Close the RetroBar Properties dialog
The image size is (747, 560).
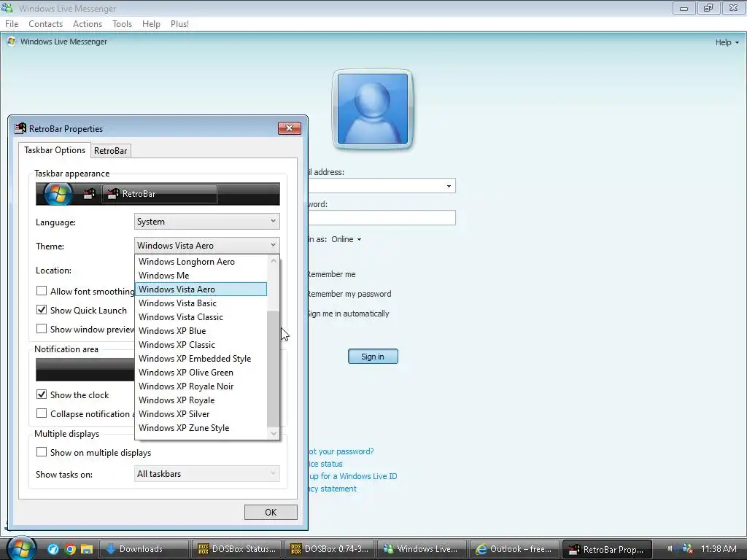[x=289, y=128]
